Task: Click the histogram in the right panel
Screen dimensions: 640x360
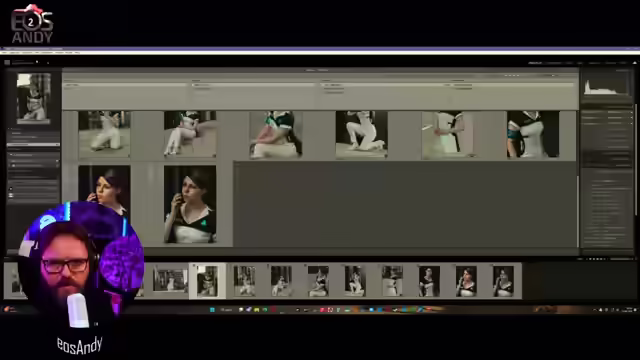Action: coord(607,87)
